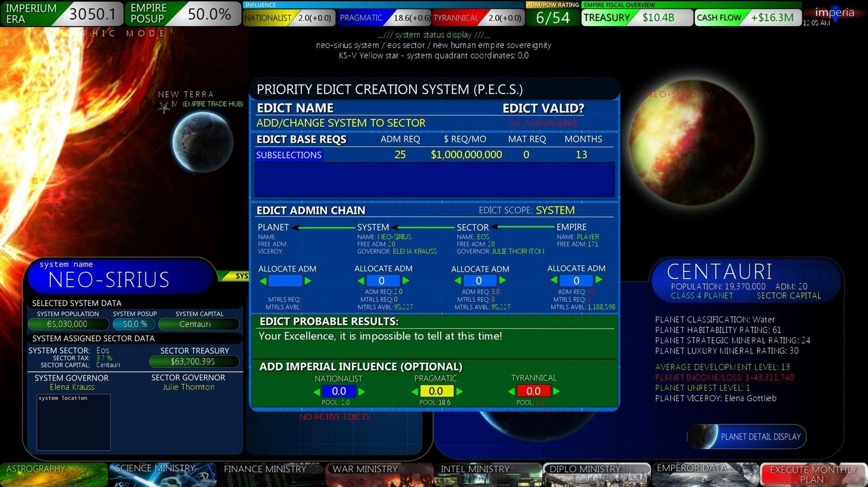The height and width of the screenshot is (487, 868).
Task: Open the War Ministry tab
Action: 380,475
